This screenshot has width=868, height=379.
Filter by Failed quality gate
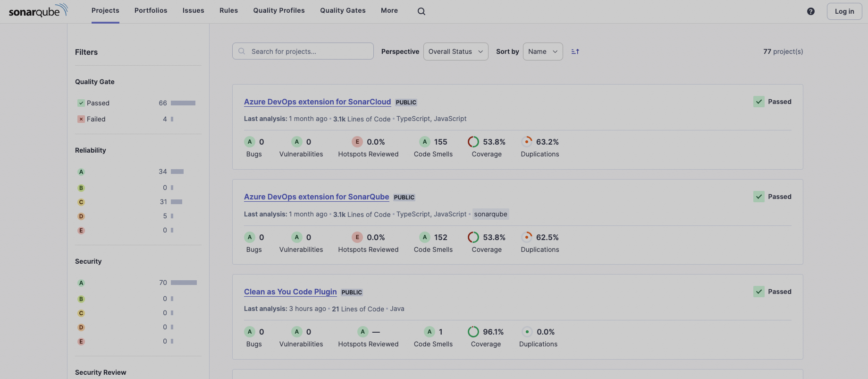[x=96, y=119]
